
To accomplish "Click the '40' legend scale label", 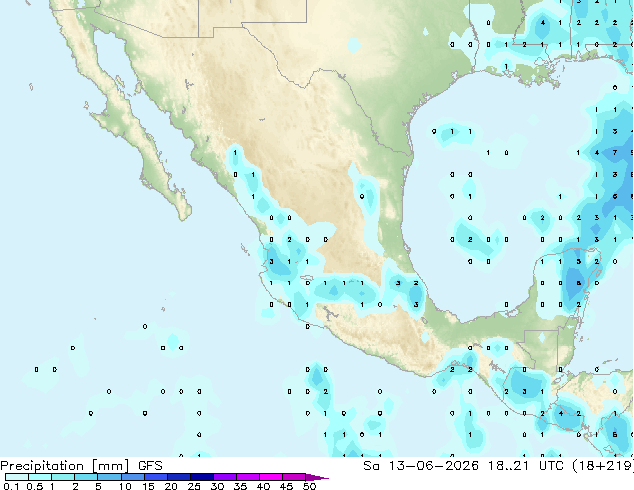I will click(263, 486).
